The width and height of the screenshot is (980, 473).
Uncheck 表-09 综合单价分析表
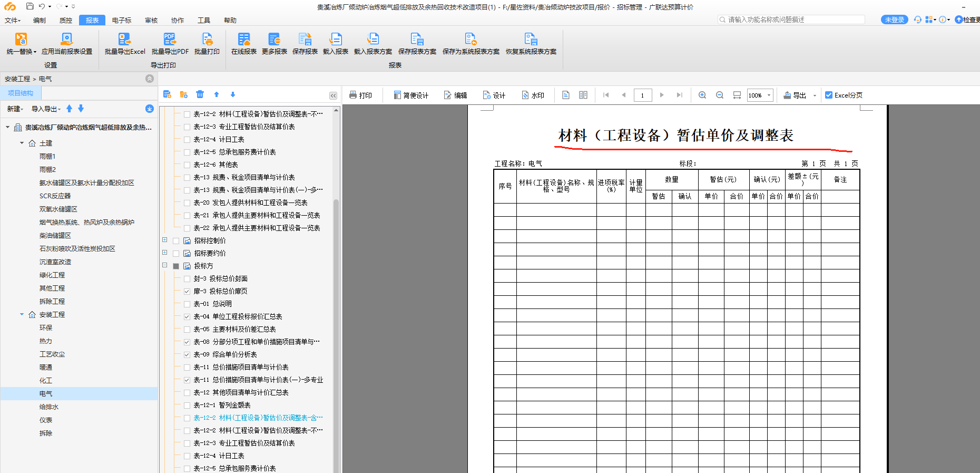tap(187, 354)
